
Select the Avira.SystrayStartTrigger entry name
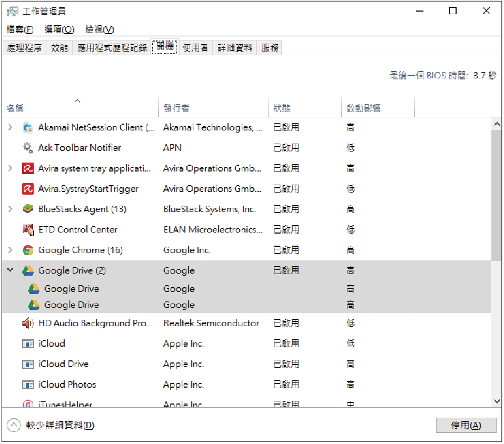pyautogui.click(x=88, y=189)
